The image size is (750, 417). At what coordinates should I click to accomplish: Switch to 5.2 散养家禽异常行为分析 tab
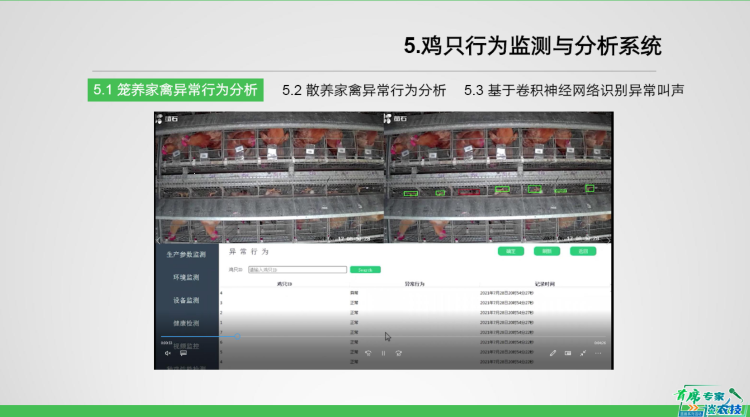pyautogui.click(x=364, y=90)
